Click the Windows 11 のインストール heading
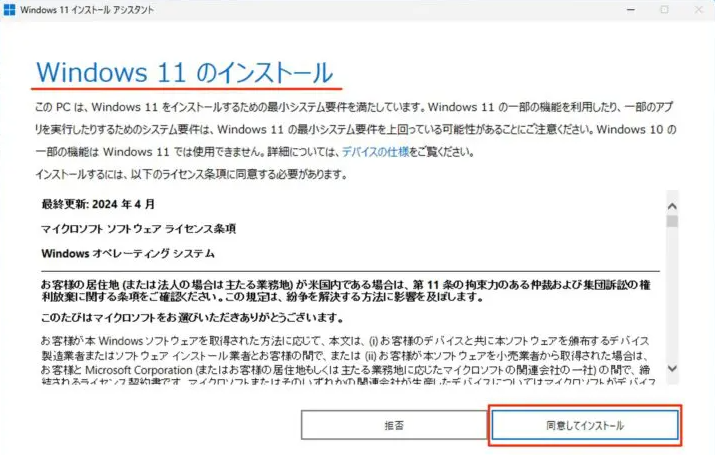715x455 pixels. tap(185, 72)
